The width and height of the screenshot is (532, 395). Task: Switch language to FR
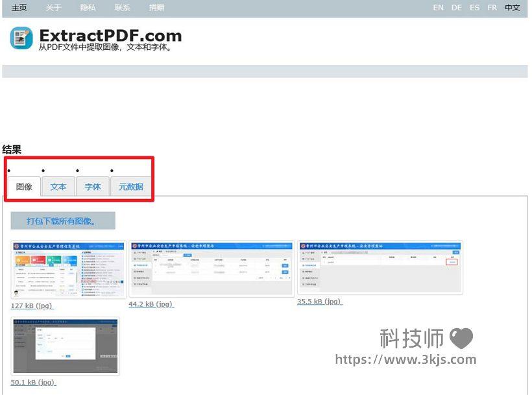coord(492,8)
